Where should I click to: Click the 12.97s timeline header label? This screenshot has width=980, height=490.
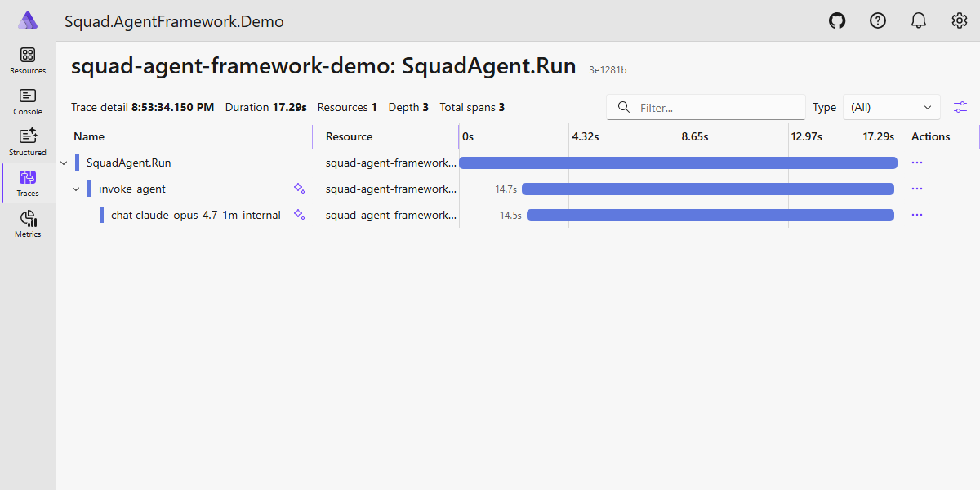pyautogui.click(x=807, y=136)
